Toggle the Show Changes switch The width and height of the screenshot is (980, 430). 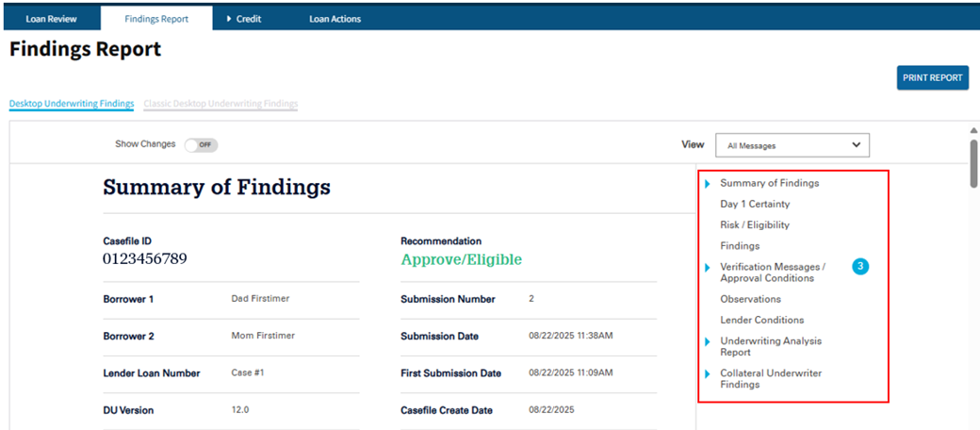(202, 144)
